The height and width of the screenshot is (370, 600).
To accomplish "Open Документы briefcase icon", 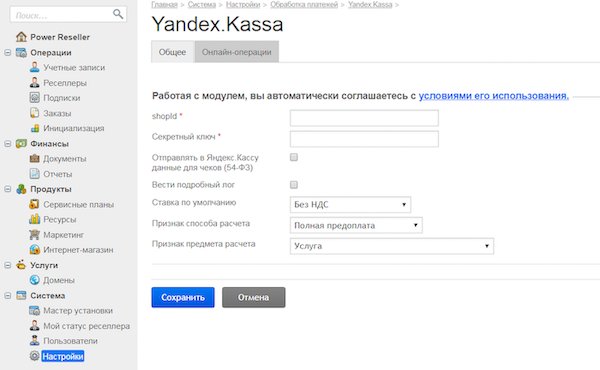I will coord(34,158).
